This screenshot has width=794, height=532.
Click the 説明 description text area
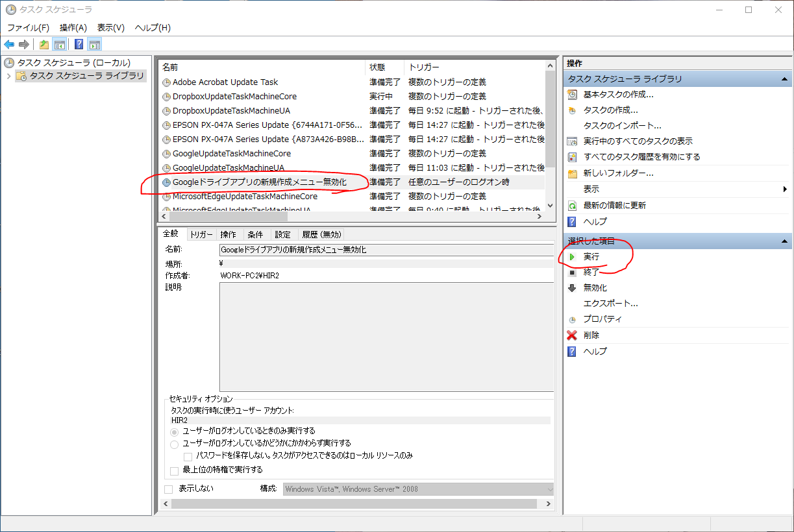tap(386, 337)
